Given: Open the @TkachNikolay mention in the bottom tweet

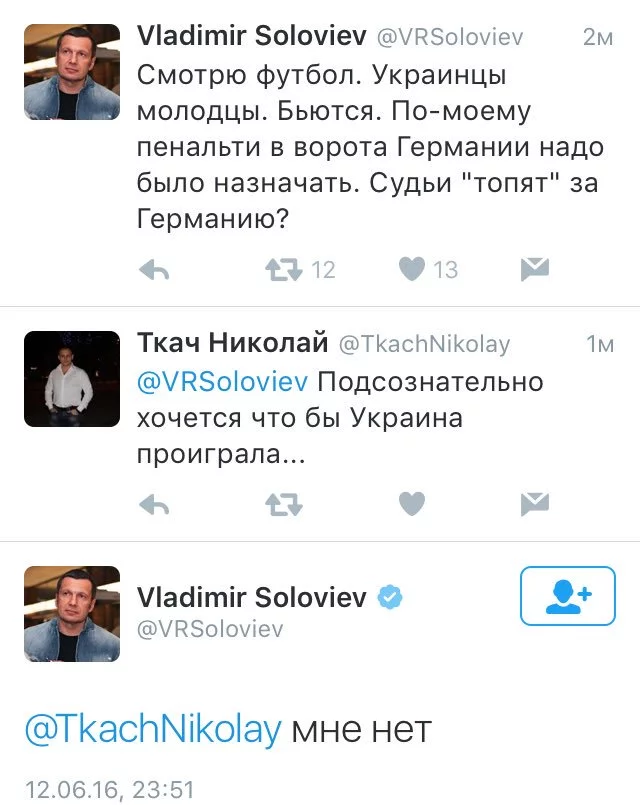Looking at the screenshot, I should click(x=152, y=731).
